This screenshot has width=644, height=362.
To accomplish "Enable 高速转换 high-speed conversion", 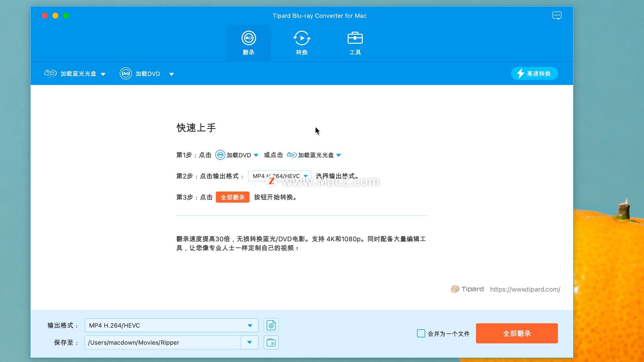I will pyautogui.click(x=534, y=74).
